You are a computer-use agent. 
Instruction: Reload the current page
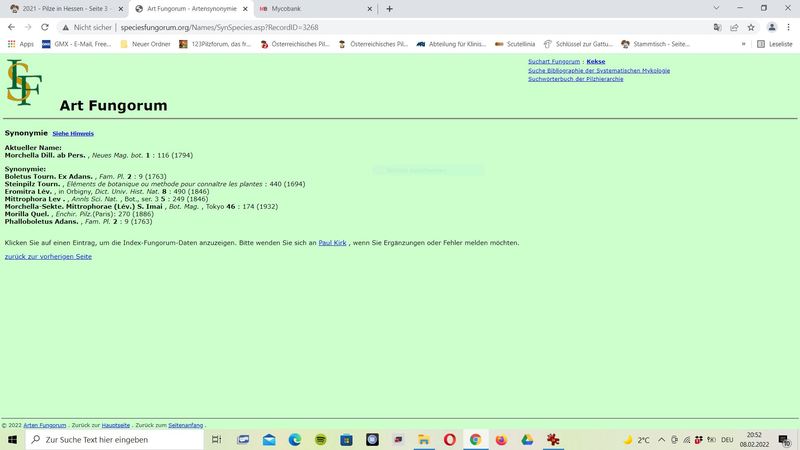[45, 28]
